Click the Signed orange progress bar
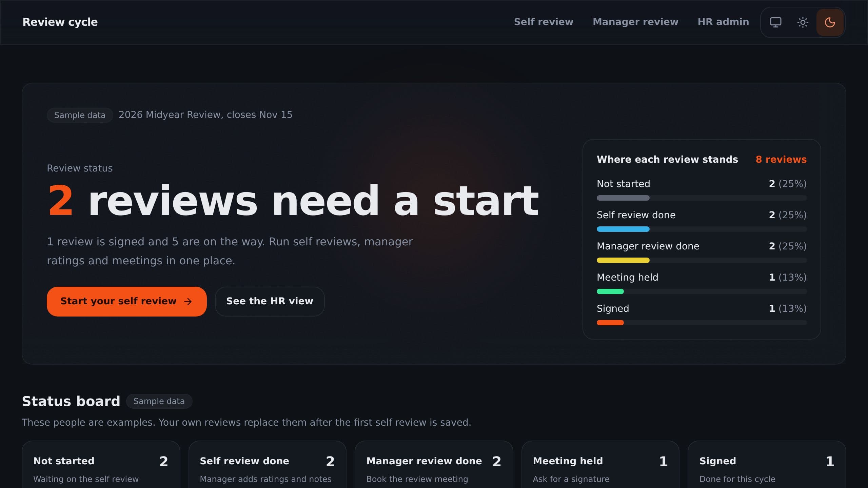Viewport: 868px width, 488px height. click(610, 323)
